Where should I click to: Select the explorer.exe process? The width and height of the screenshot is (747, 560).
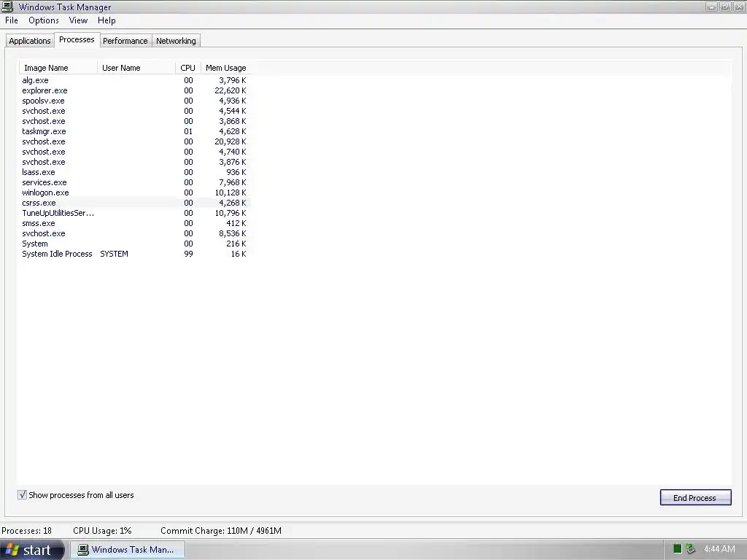[135, 90]
